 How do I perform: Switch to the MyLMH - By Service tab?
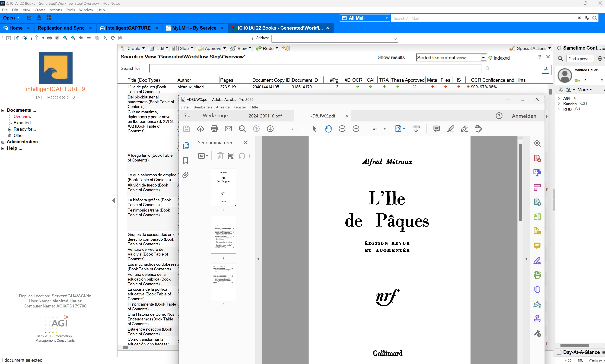(194, 28)
